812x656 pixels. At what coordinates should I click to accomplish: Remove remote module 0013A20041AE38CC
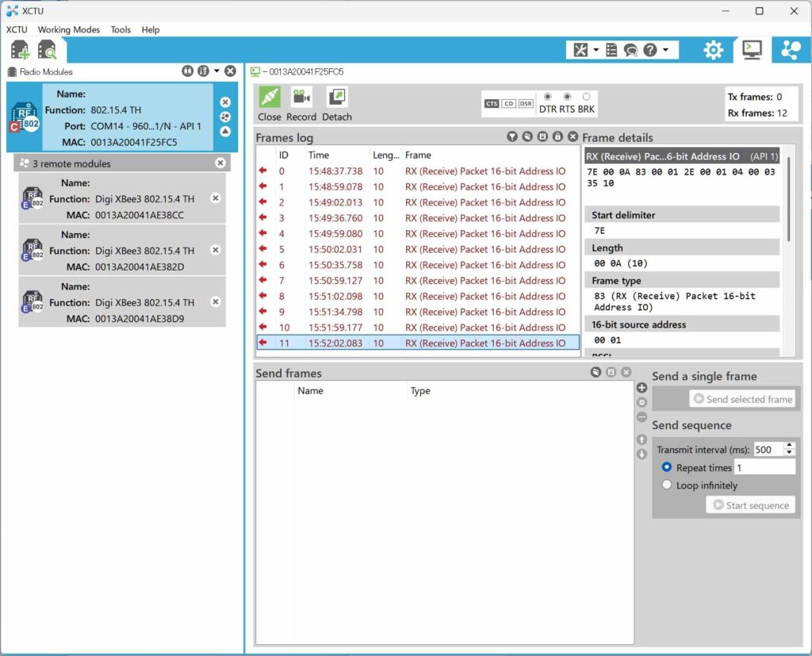pos(216,198)
